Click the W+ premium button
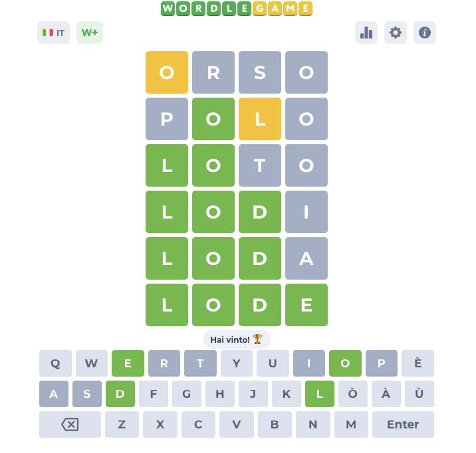 click(90, 33)
